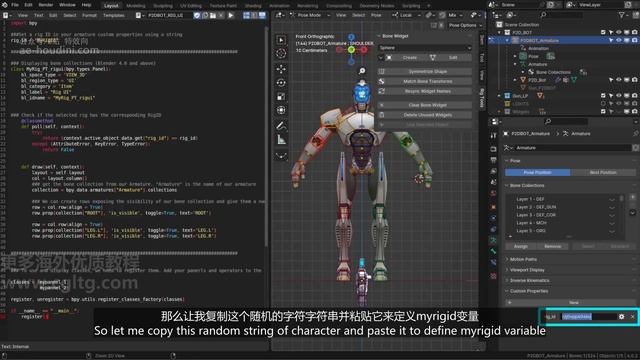Viewport: 640px width, 360px height.
Task: Click Resync Widget Names button
Action: 427,91
